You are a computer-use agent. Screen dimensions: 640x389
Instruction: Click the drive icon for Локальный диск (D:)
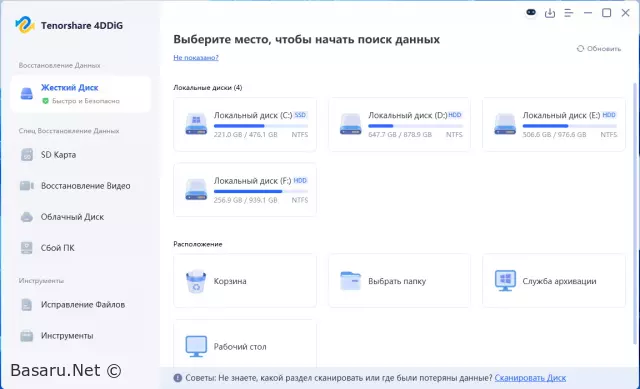(x=351, y=124)
